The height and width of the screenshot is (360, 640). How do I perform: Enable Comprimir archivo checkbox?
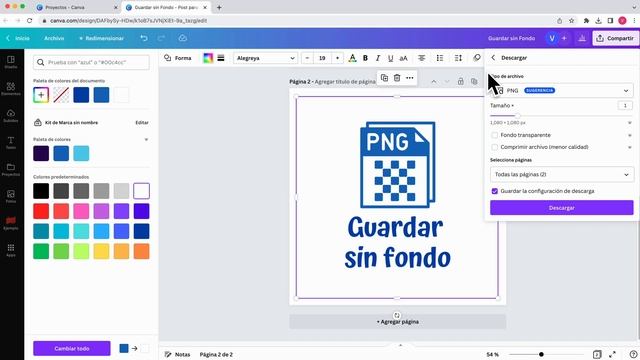[495, 147]
